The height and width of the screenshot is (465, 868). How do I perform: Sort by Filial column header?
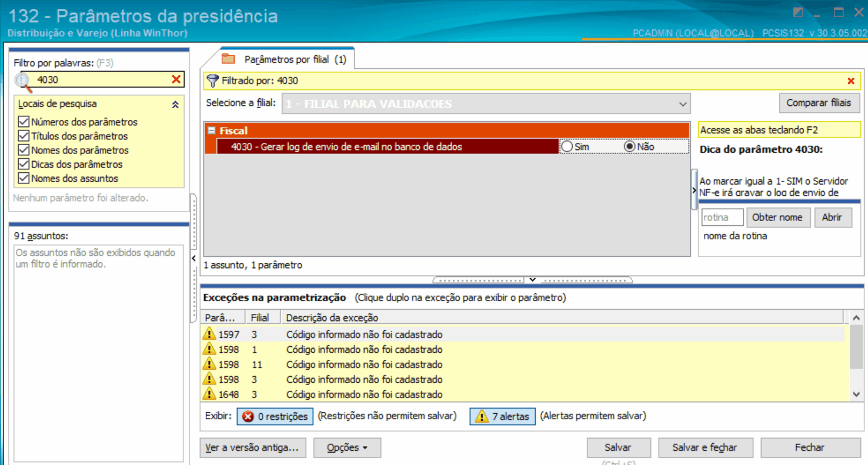pos(263,317)
